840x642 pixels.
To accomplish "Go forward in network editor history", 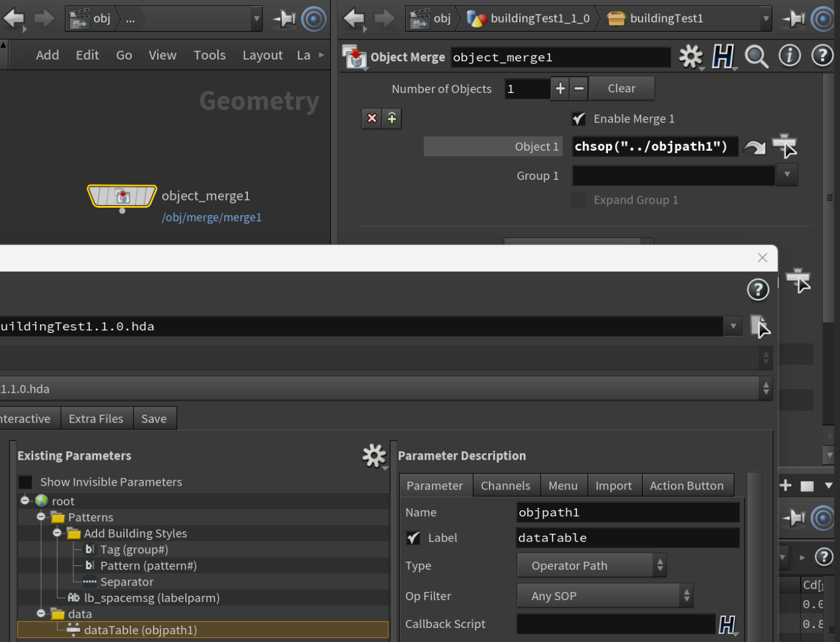I will (44, 19).
